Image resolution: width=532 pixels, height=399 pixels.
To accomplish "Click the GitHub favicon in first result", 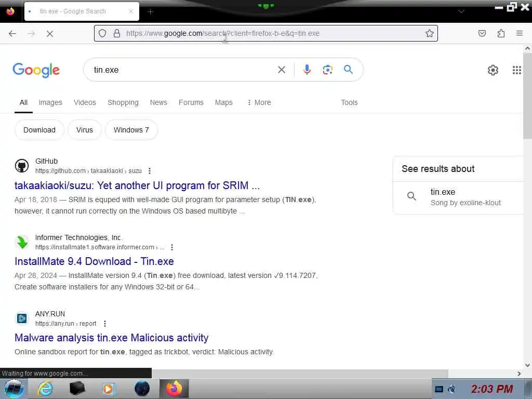I will click(22, 166).
